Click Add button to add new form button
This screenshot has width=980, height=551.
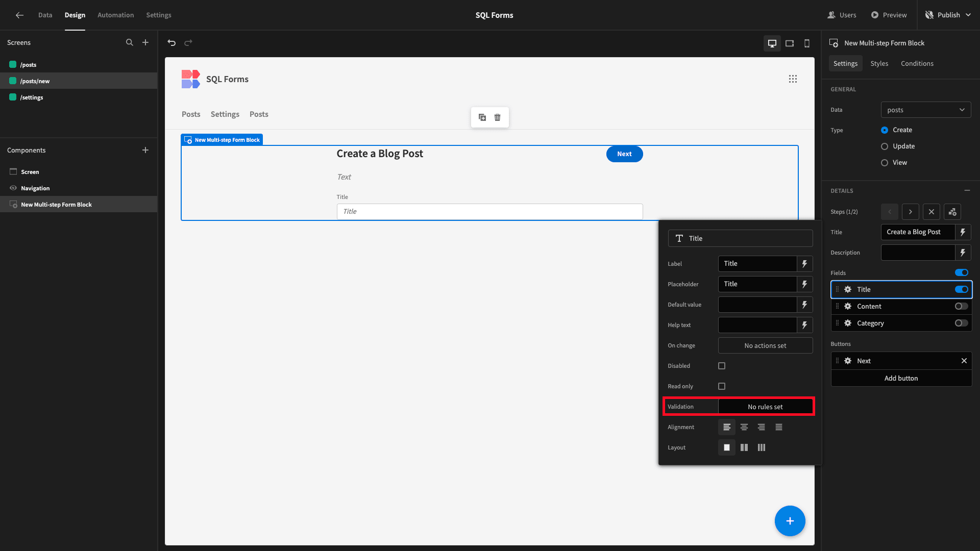tap(900, 378)
